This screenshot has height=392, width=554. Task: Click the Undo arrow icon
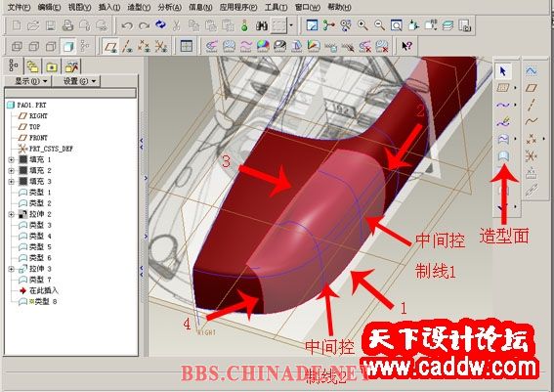click(127, 25)
